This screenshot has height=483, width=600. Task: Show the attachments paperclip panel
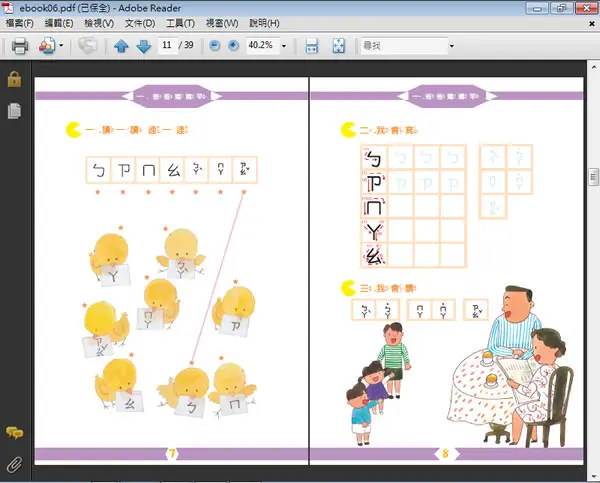15,465
